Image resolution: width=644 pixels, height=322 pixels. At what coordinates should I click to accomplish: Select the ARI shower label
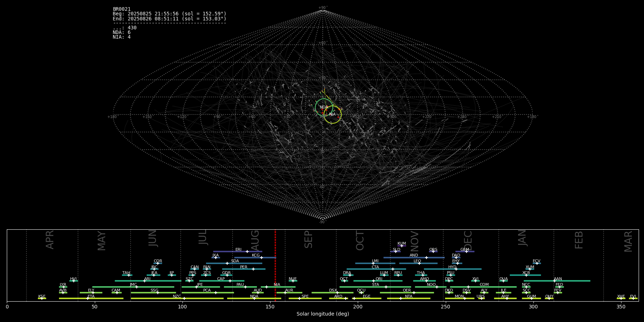147,279
